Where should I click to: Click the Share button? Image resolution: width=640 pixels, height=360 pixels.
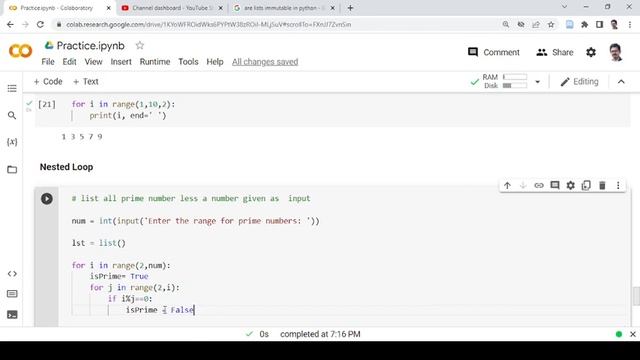point(555,52)
